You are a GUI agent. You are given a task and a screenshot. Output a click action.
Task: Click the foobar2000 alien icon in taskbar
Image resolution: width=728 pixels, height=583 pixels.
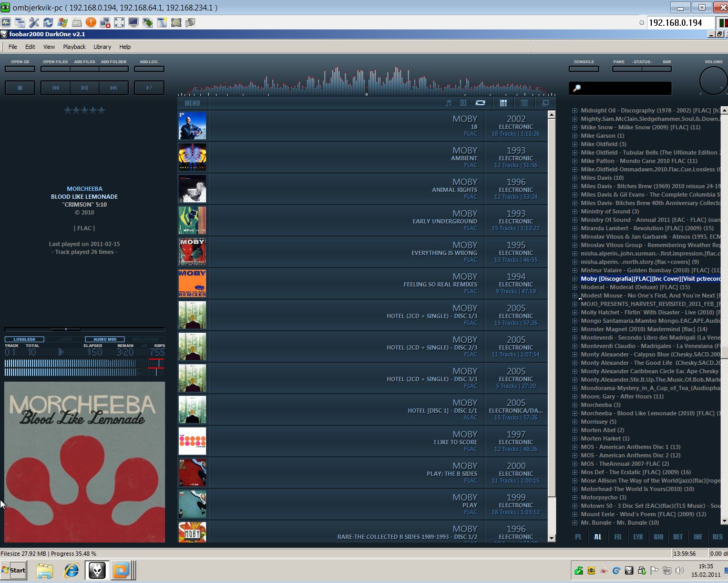pyautogui.click(x=97, y=570)
